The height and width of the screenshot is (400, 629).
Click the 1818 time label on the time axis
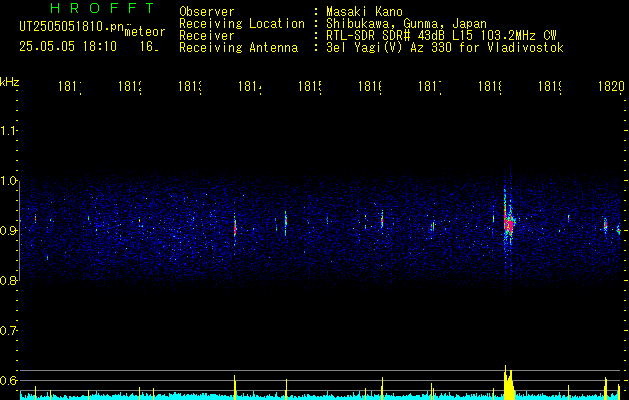(490, 86)
